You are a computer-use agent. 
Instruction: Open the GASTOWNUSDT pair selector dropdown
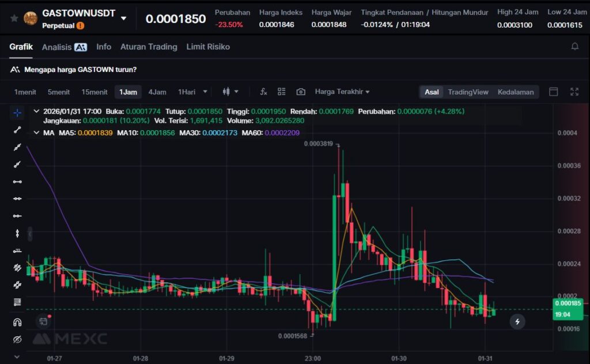(123, 18)
